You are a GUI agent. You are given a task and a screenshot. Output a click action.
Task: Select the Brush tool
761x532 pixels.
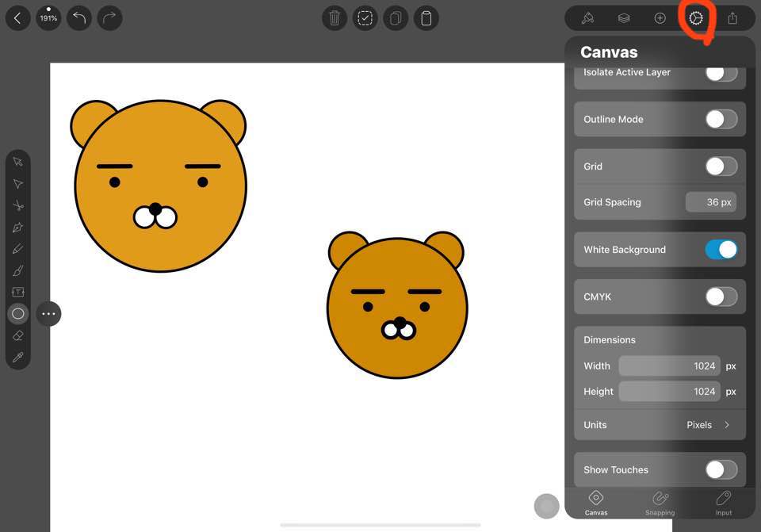18,270
